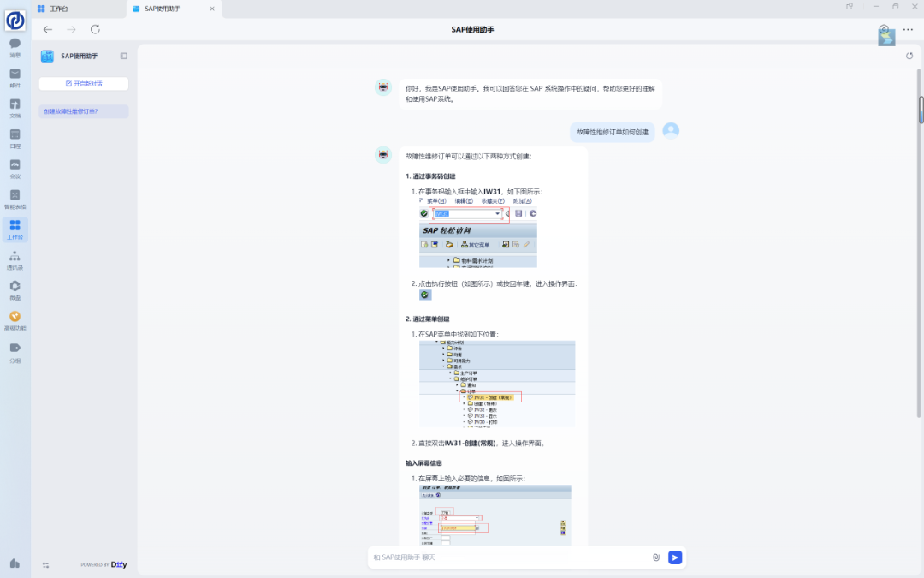924x578 pixels.
Task: Click the SAP使用助手 app icon in panel header
Action: [47, 56]
